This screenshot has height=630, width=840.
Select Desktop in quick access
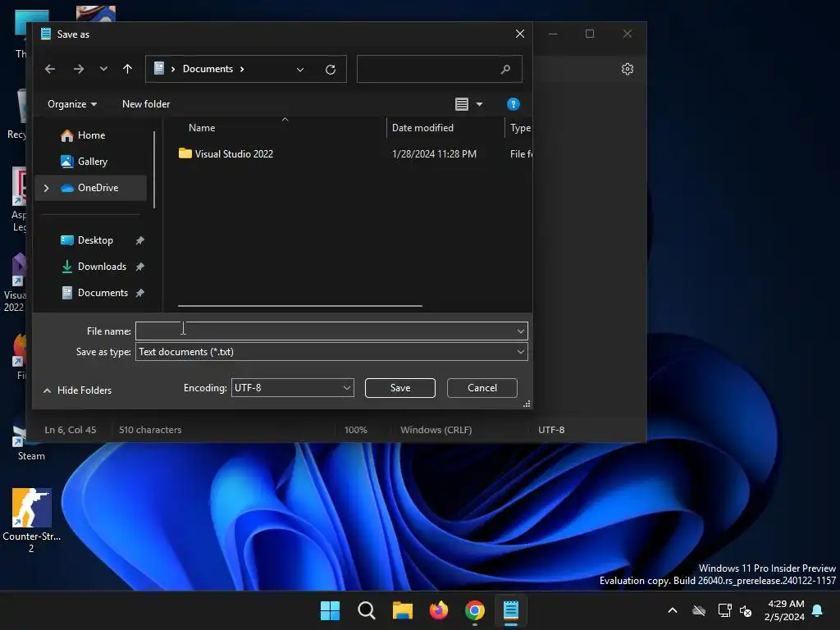(x=95, y=240)
